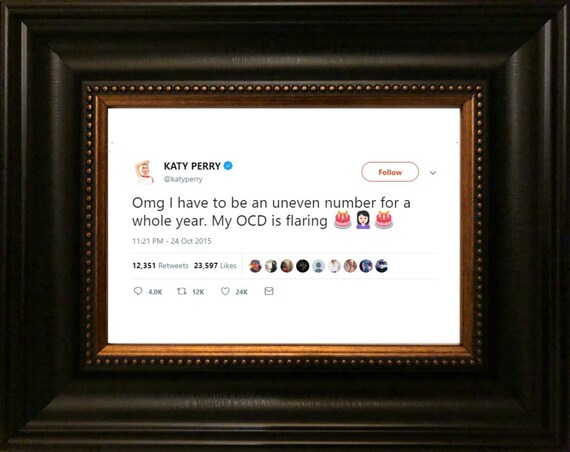
Task: Click the birthday cake emoji after 'flaring'
Action: click(342, 220)
